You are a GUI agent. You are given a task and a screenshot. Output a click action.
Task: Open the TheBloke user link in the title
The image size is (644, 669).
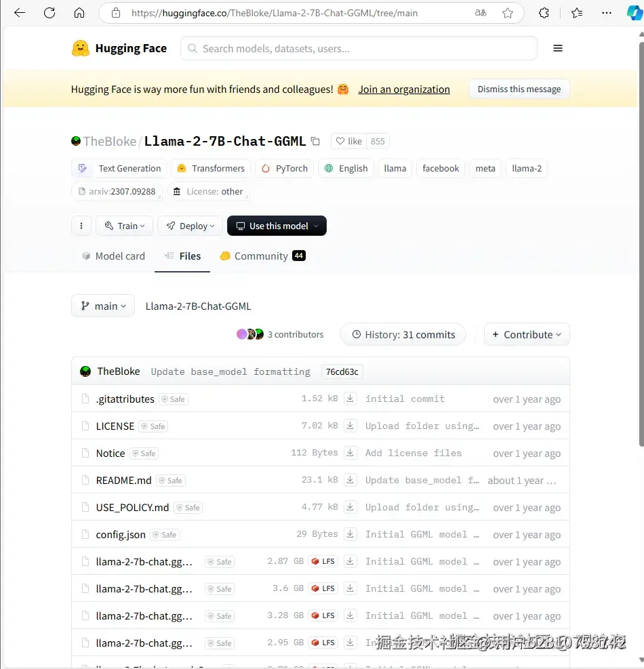tap(109, 141)
